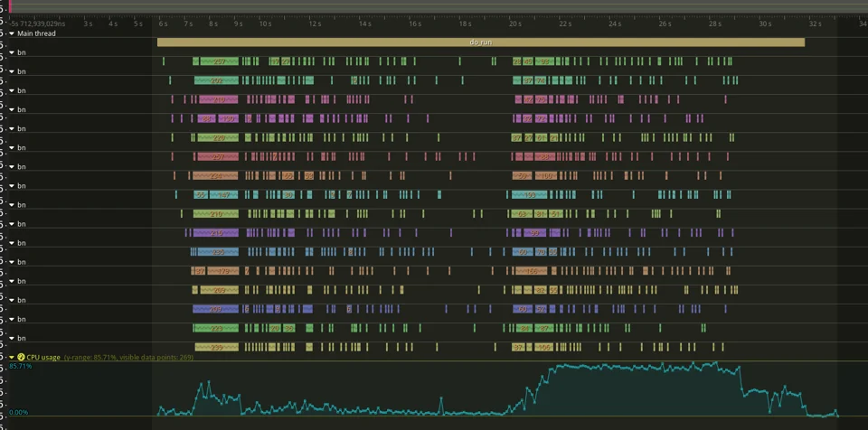Click the 0.00% axis label
The height and width of the screenshot is (430, 868).
19,412
